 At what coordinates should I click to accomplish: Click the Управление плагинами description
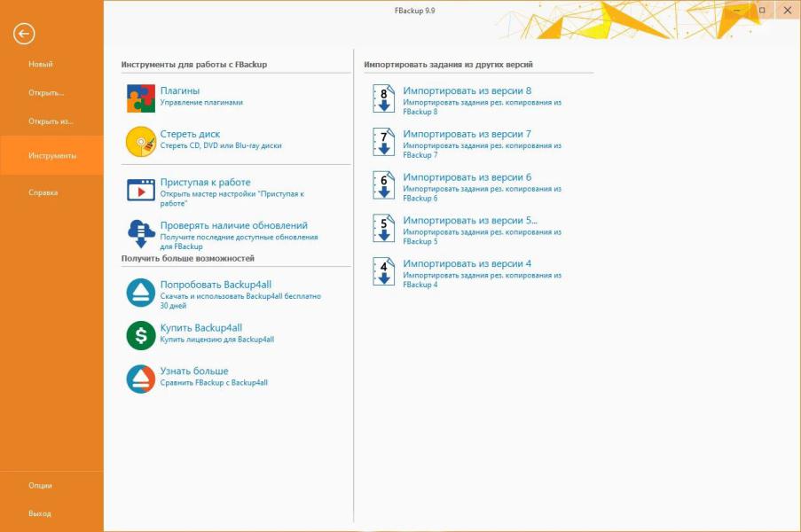pos(201,103)
